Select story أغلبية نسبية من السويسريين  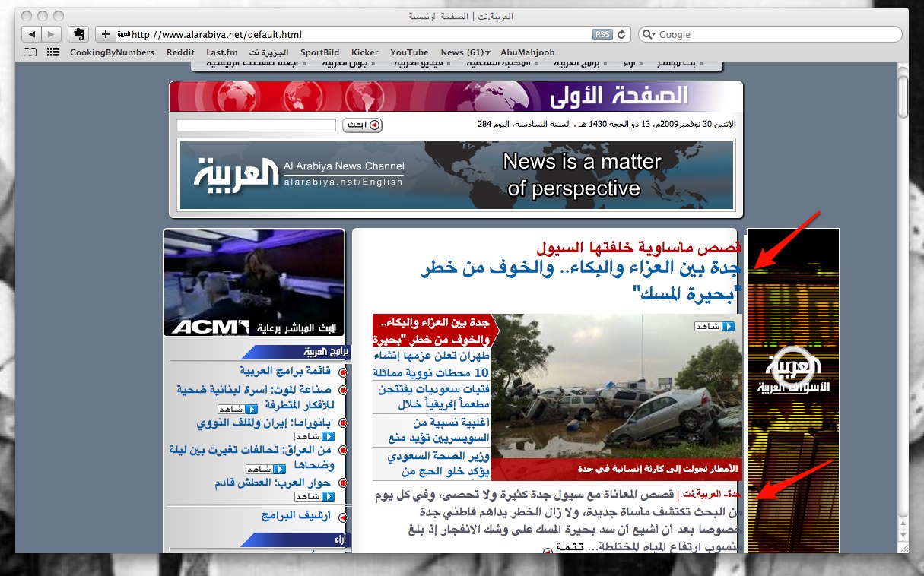pyautogui.click(x=432, y=430)
